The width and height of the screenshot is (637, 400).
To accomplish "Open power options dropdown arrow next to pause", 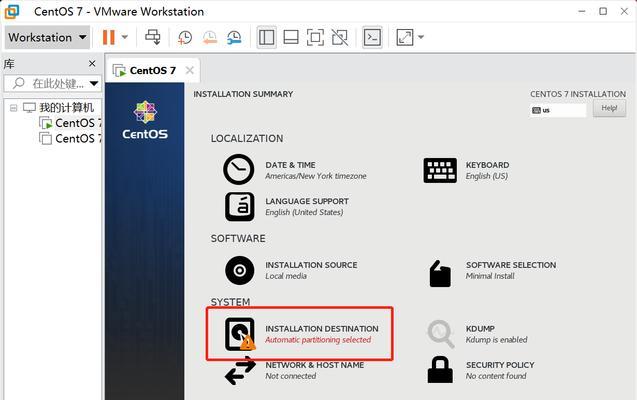I will (125, 37).
